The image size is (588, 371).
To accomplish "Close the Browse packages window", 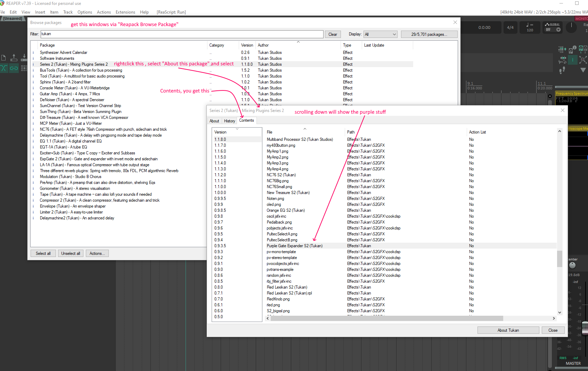I will 455,23.
